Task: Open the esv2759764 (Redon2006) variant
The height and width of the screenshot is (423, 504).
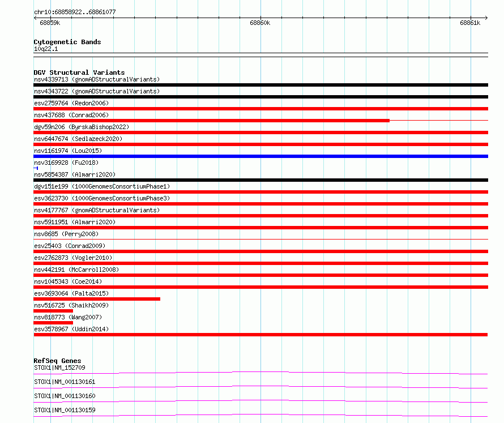Action: coord(71,103)
